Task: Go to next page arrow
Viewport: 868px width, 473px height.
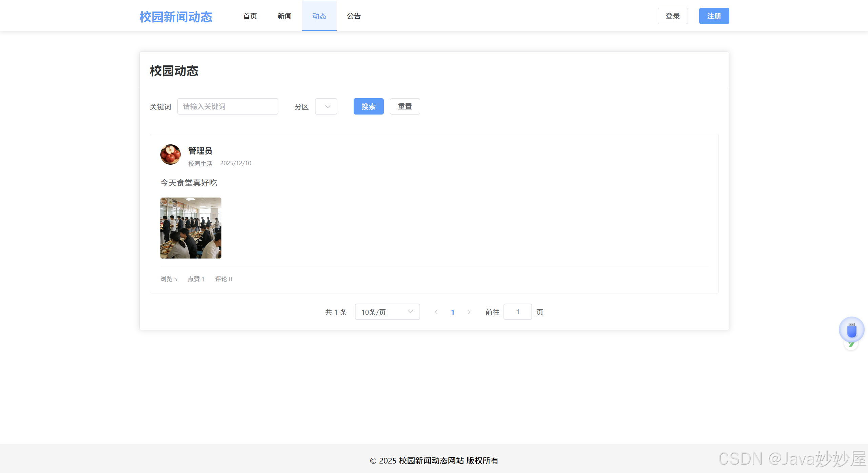Action: (x=469, y=312)
